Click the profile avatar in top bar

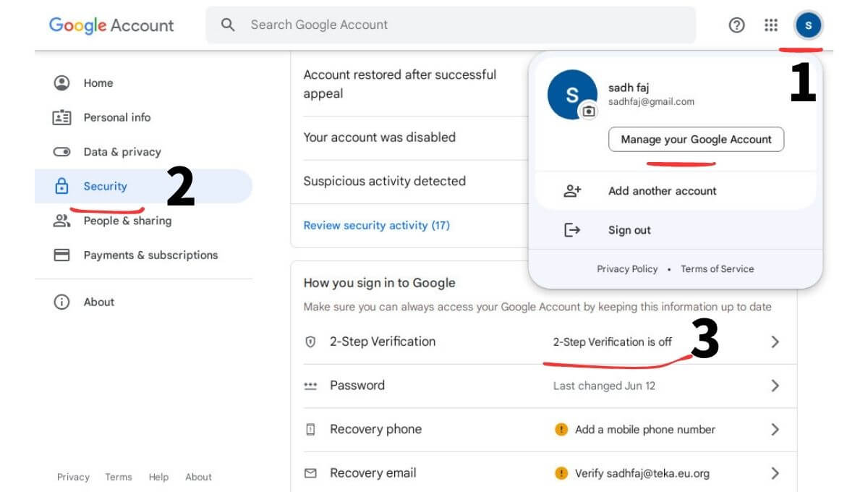click(x=808, y=25)
